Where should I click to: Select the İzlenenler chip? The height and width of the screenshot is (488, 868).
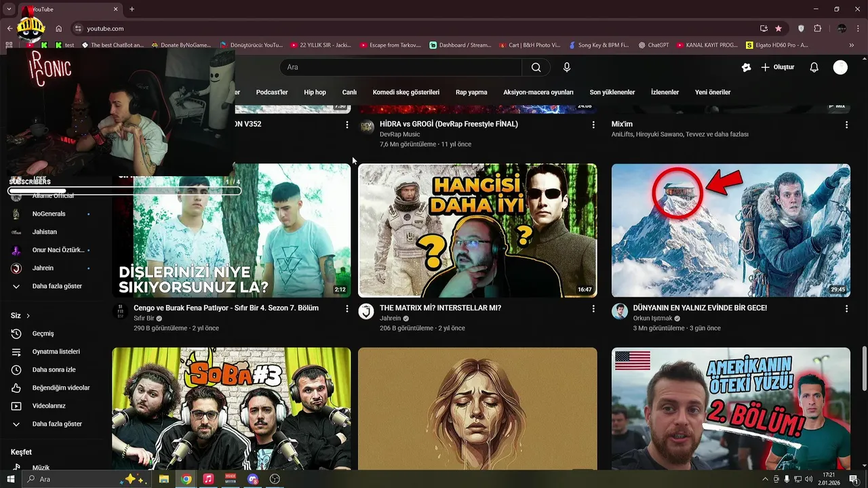[665, 92]
